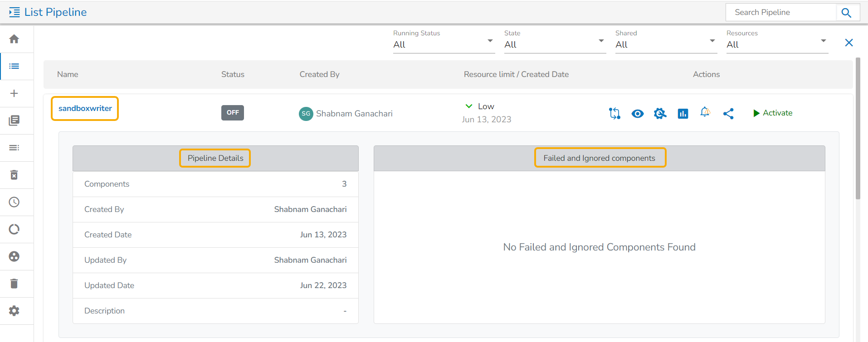Viewport: 868px width, 342px height.
Task: Type in the Search Pipeline field
Action: pos(781,12)
